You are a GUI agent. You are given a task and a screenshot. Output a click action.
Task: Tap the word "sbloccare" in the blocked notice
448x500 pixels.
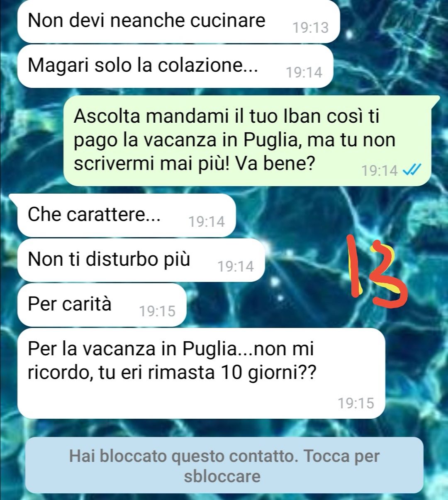click(222, 476)
